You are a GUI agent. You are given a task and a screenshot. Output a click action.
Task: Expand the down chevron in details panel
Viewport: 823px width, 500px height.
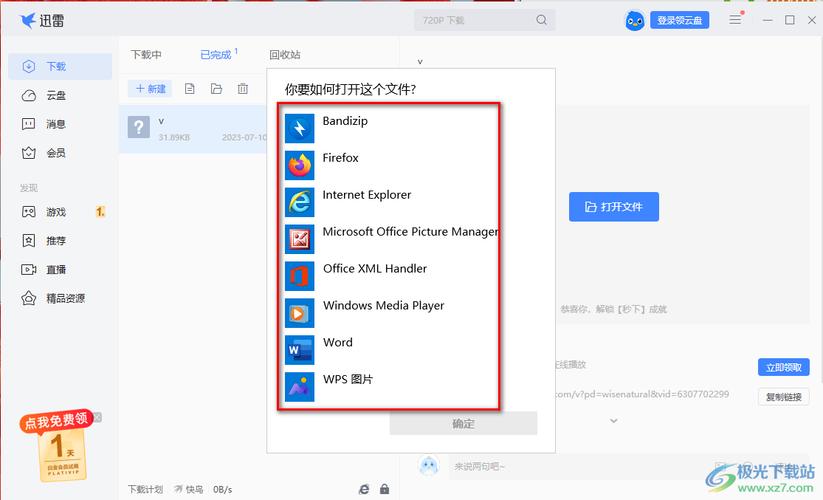coord(613,421)
